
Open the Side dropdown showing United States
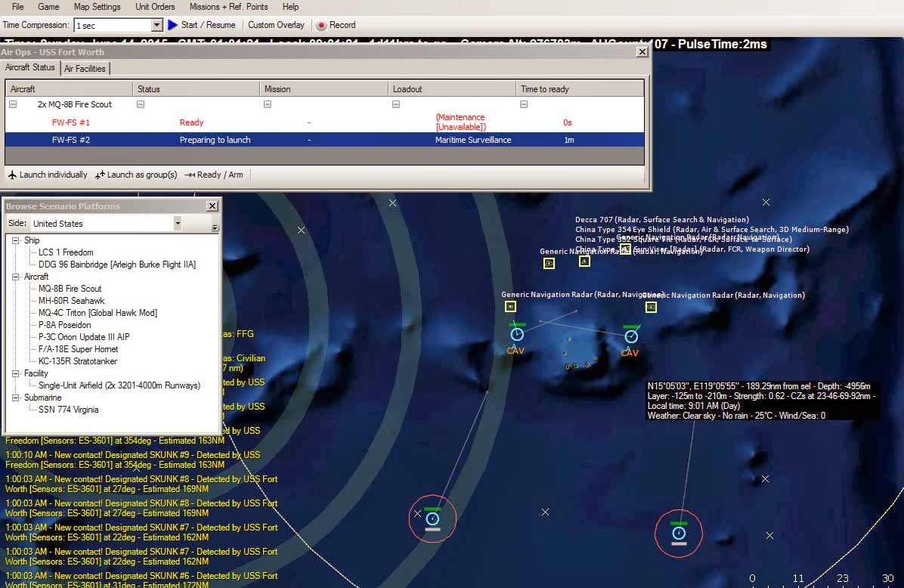[178, 223]
